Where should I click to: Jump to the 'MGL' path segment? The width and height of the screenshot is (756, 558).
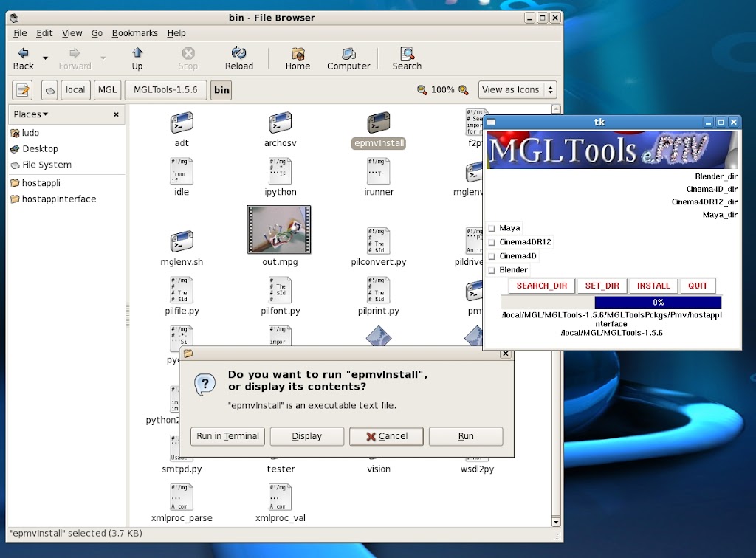coord(107,90)
